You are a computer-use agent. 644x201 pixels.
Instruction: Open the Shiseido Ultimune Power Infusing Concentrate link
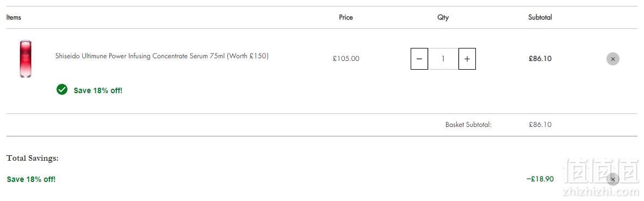162,56
